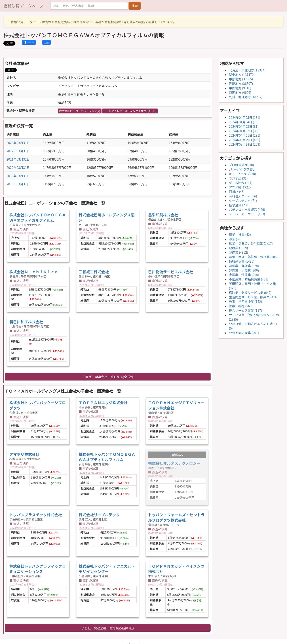The image size is (287, 644).
Task: Open 関東地方 (137470) region link
Action: point(242,75)
